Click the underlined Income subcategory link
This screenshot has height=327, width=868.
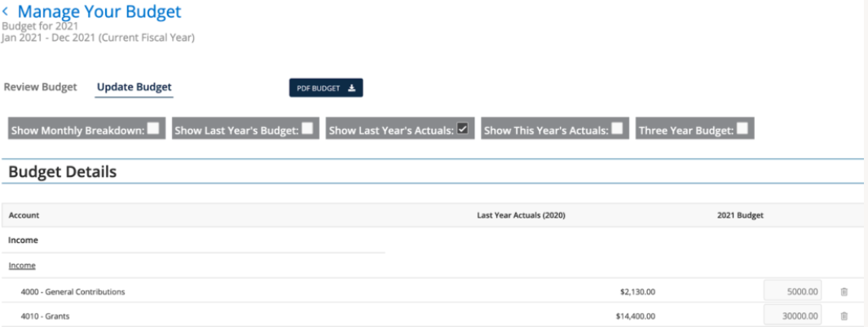[x=22, y=266]
